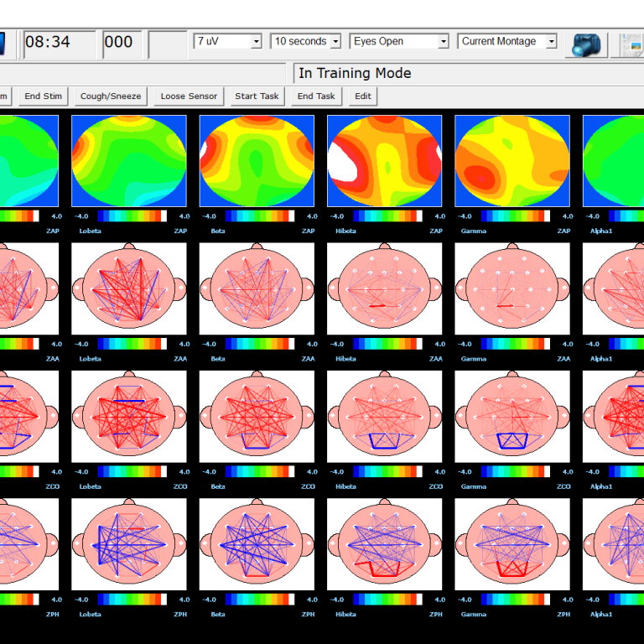This screenshot has width=644, height=644.
Task: Select the Gamma ZAA connectivity head map
Action: (x=512, y=288)
